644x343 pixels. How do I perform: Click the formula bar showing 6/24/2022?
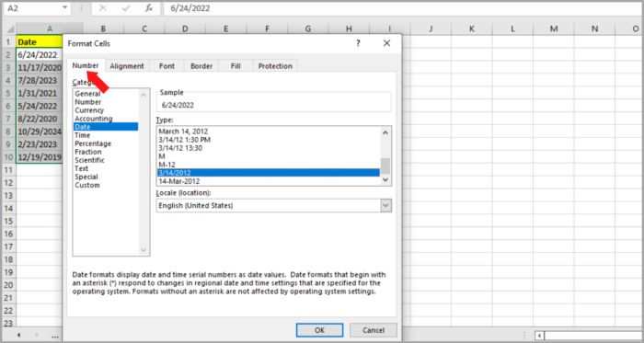pyautogui.click(x=403, y=8)
